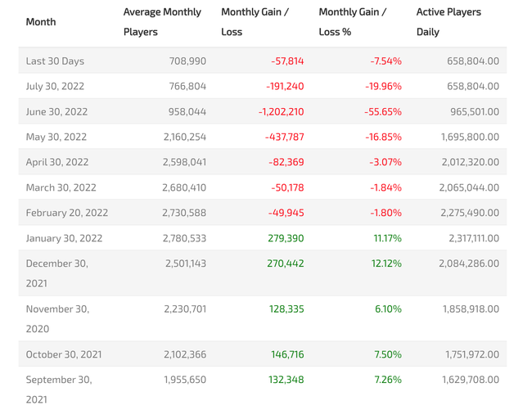This screenshot has width=532, height=410.
Task: Click the 1,751,972.00 active players value
Action: pos(472,355)
